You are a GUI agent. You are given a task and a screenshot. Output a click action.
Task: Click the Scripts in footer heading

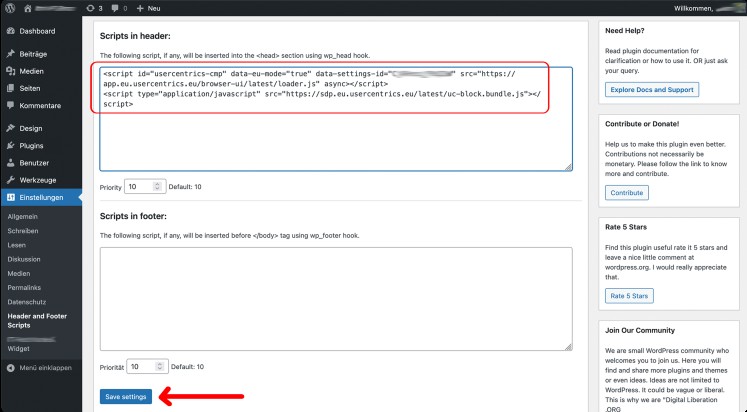click(x=133, y=216)
